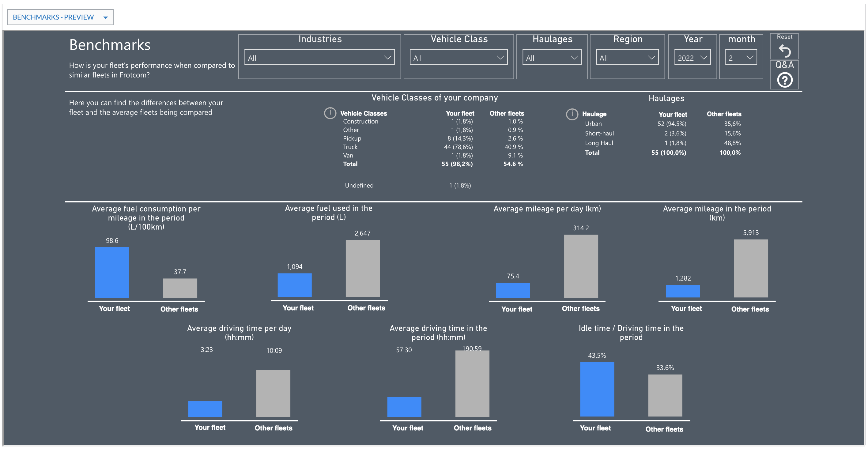Click the Total 55 (98,2%) vehicle classes value
The image size is (868, 449).
pos(457,164)
